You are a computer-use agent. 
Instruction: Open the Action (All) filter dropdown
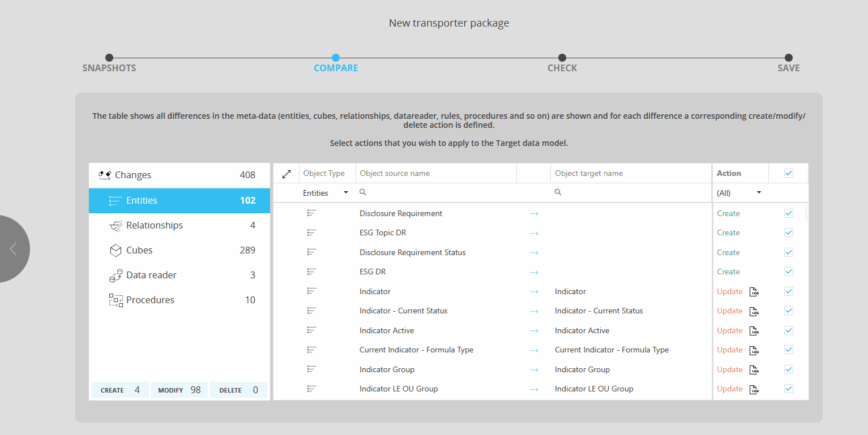pyautogui.click(x=739, y=193)
